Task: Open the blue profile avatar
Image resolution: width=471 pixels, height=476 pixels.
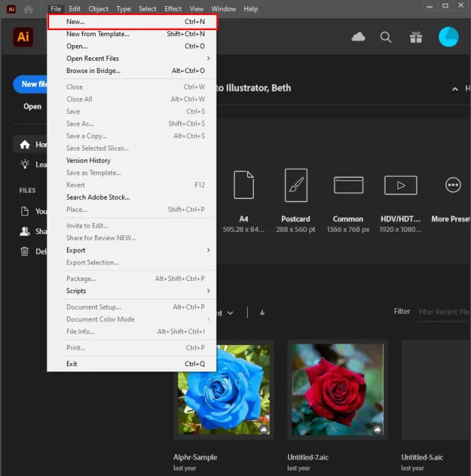Action: 448,37
